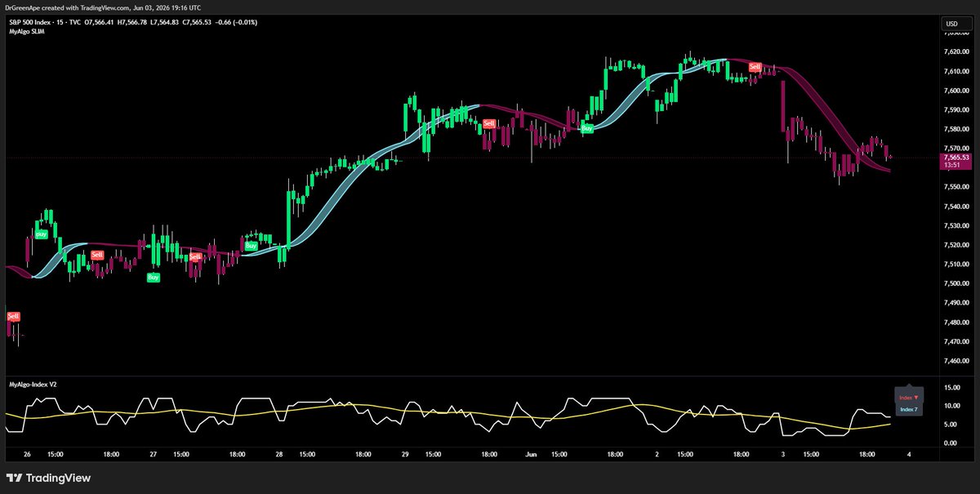Click the TradingView logo at the bottom
Screen dimensions: 980x494
point(49,478)
